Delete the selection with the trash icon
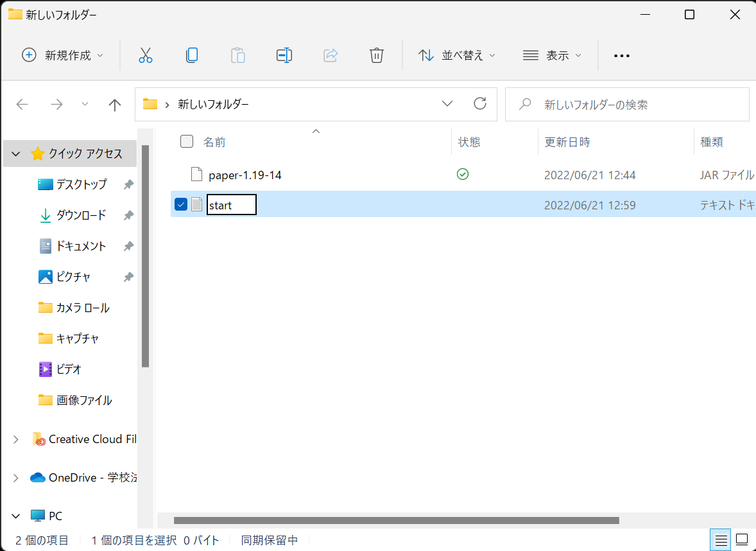 pos(377,55)
